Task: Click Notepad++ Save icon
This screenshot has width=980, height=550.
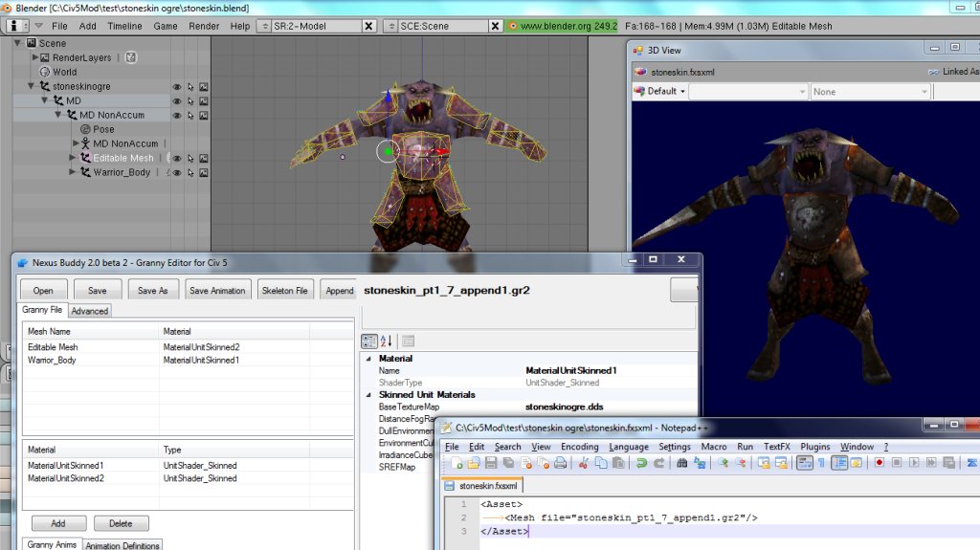Action: [x=491, y=463]
